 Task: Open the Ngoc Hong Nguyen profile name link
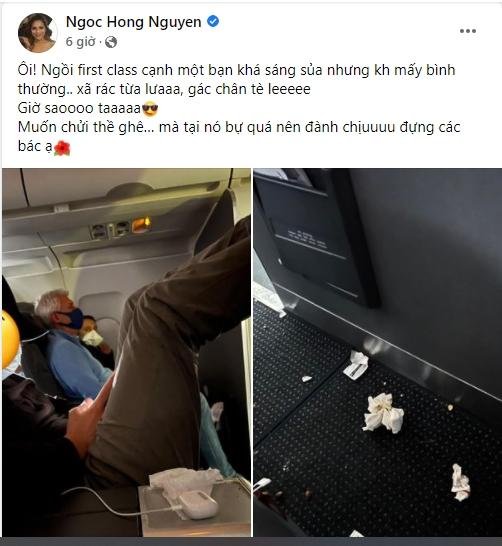tap(133, 22)
